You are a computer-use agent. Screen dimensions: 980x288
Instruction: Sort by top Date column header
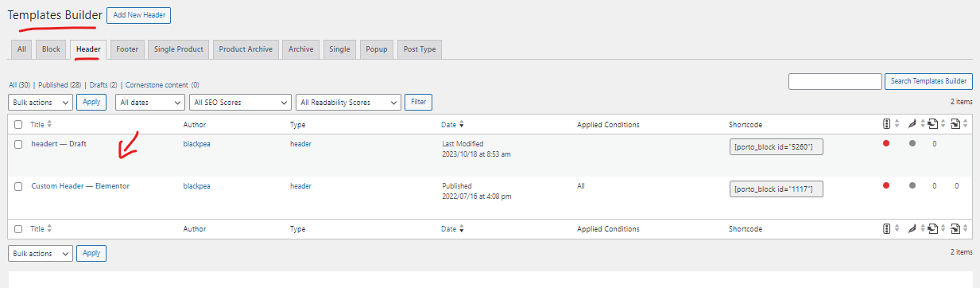449,124
